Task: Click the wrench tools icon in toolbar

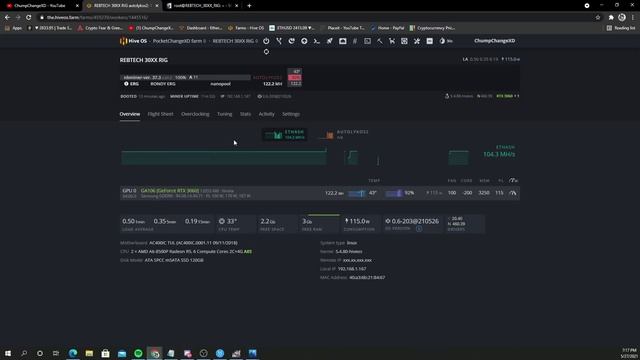Action: [x=417, y=41]
